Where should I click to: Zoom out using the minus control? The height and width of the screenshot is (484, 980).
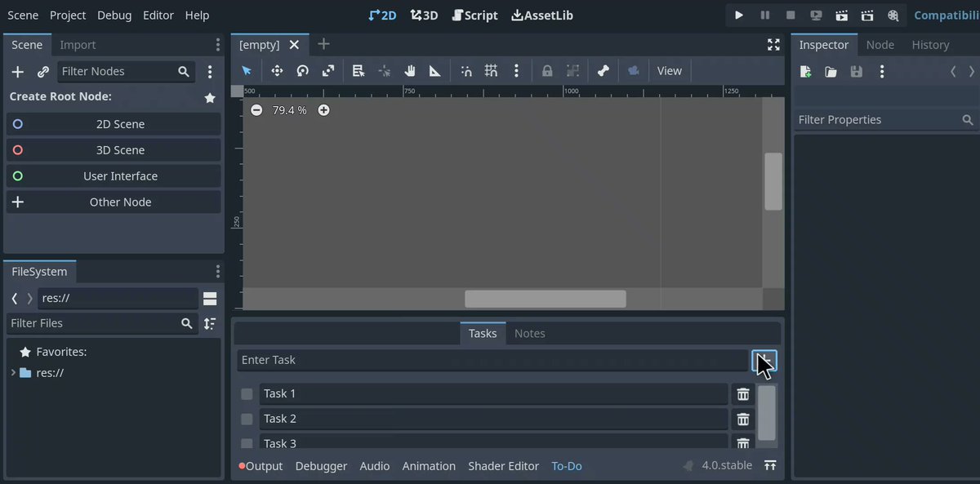pyautogui.click(x=256, y=109)
